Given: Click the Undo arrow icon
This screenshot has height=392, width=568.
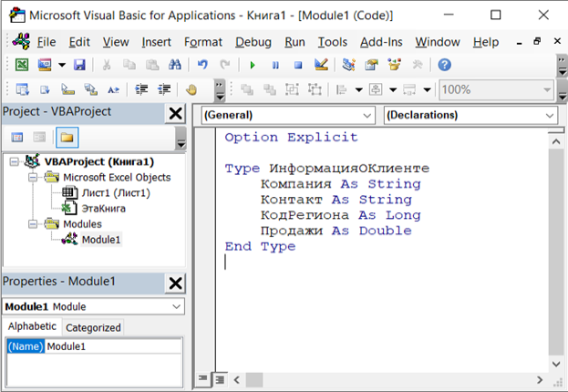Looking at the screenshot, I should coord(202,66).
